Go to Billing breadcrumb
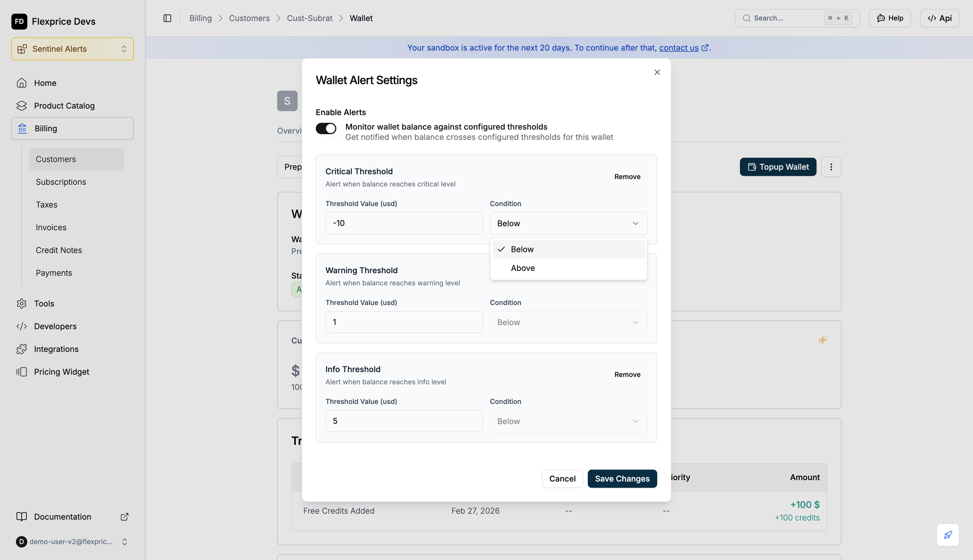 [200, 18]
